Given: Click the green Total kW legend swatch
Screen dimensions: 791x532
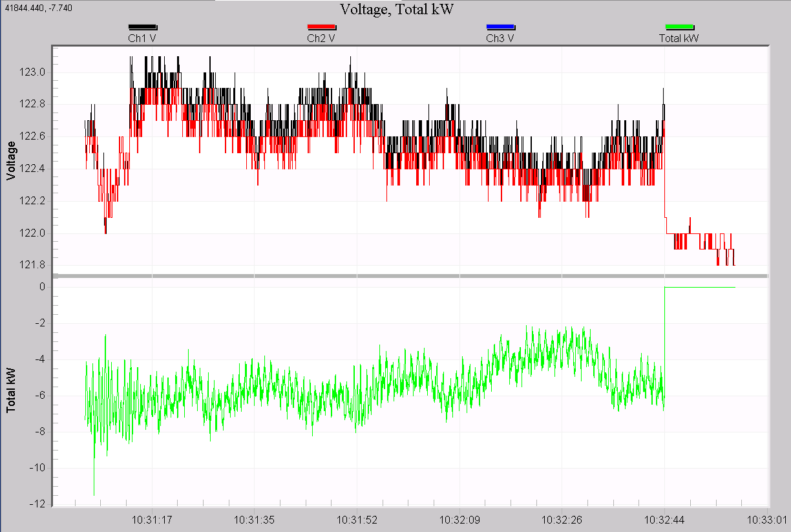Looking at the screenshot, I should 679,27.
